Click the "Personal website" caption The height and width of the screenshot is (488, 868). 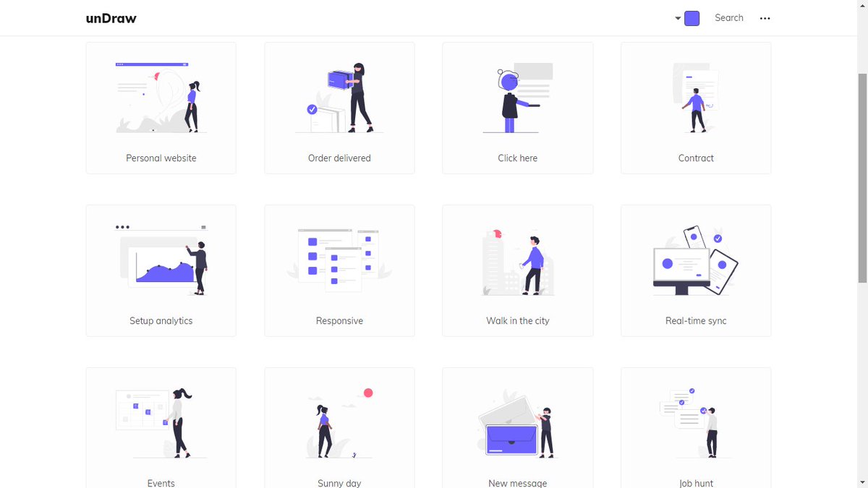(161, 158)
